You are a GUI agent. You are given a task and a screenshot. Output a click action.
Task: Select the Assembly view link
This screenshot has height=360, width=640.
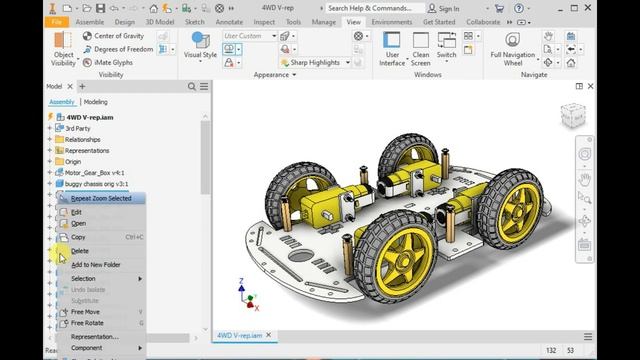click(62, 102)
